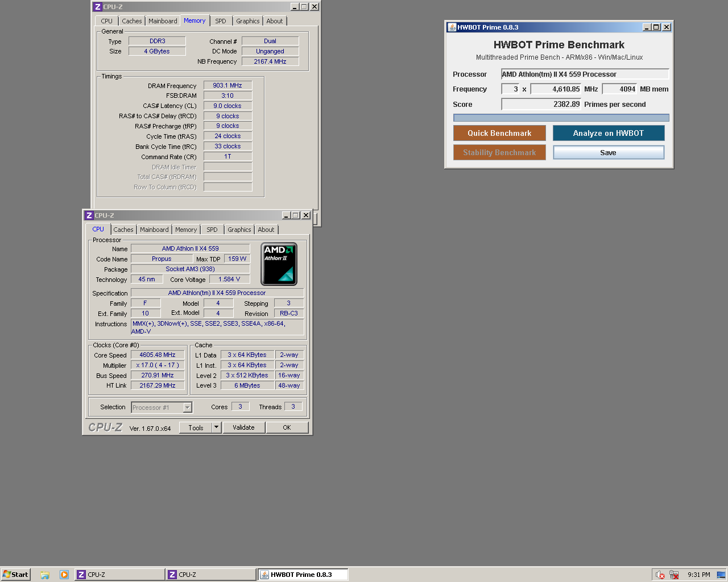This screenshot has height=582, width=728.
Task: Click the Tools button in CPU-Z
Action: pos(196,427)
